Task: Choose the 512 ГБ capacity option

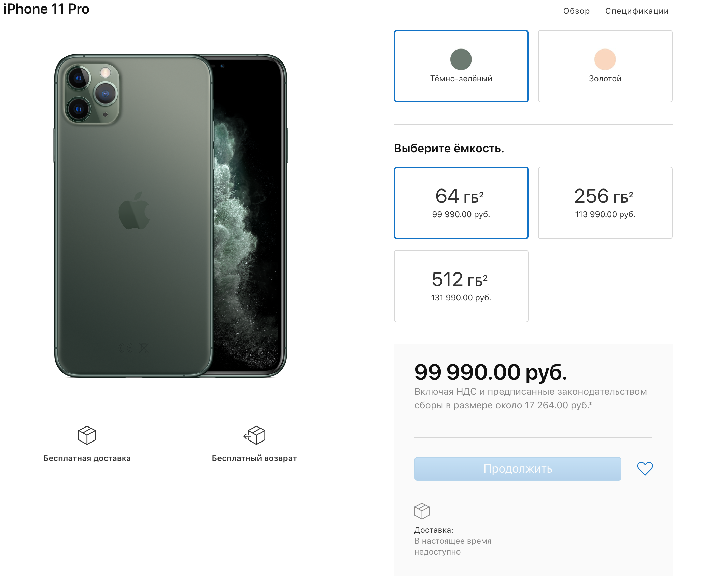Action: [461, 286]
